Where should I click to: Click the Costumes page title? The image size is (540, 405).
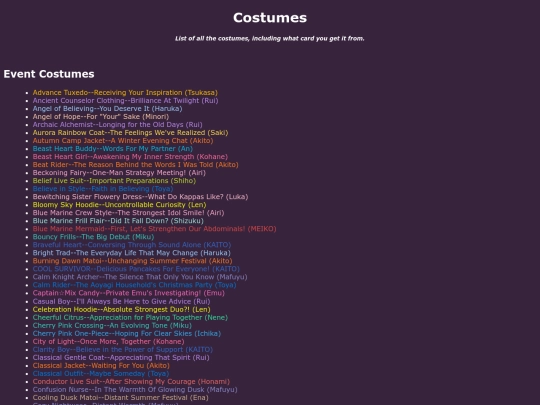270,18
